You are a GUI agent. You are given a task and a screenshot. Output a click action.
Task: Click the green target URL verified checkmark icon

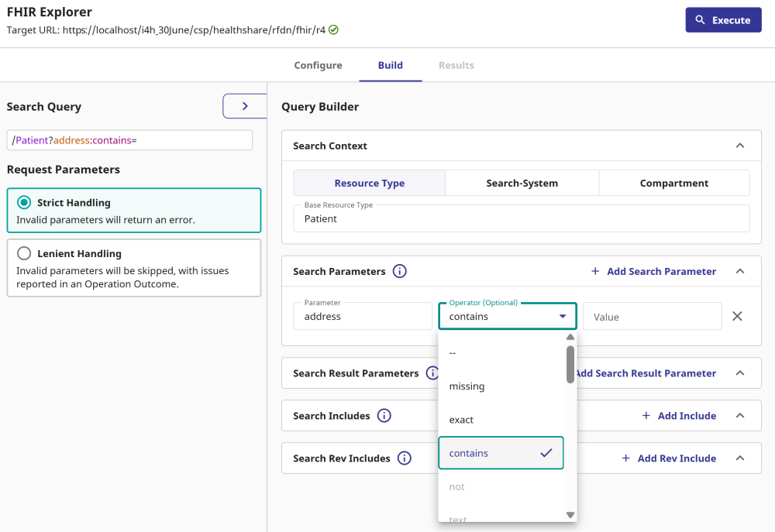tap(333, 30)
